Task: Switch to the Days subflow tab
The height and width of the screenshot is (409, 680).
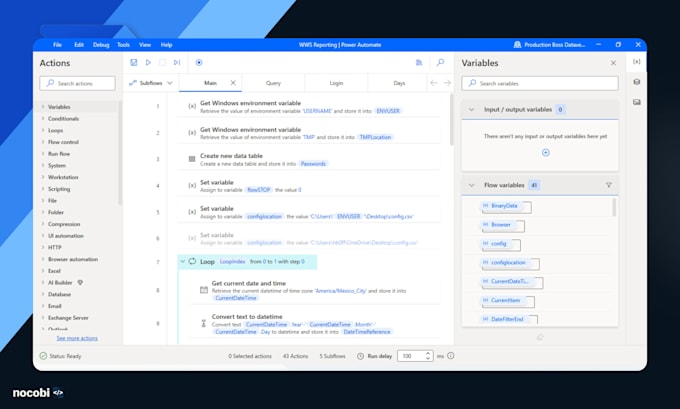Action: pyautogui.click(x=399, y=83)
